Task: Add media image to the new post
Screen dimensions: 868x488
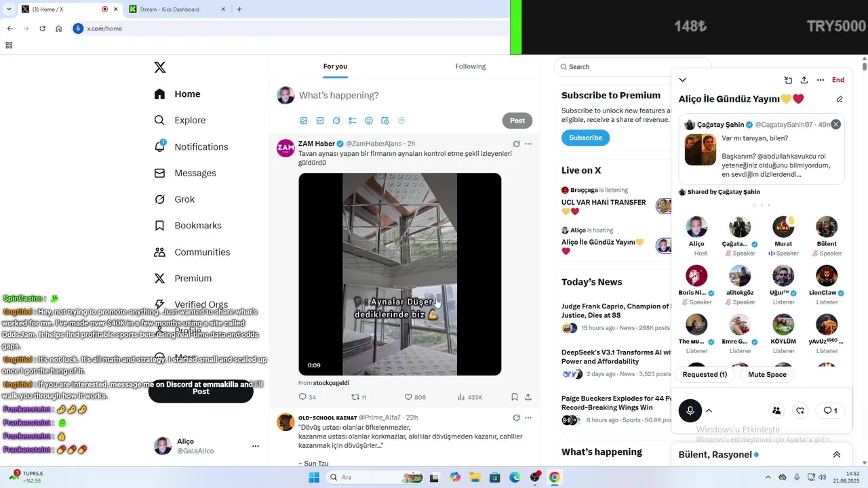Action: click(x=304, y=121)
